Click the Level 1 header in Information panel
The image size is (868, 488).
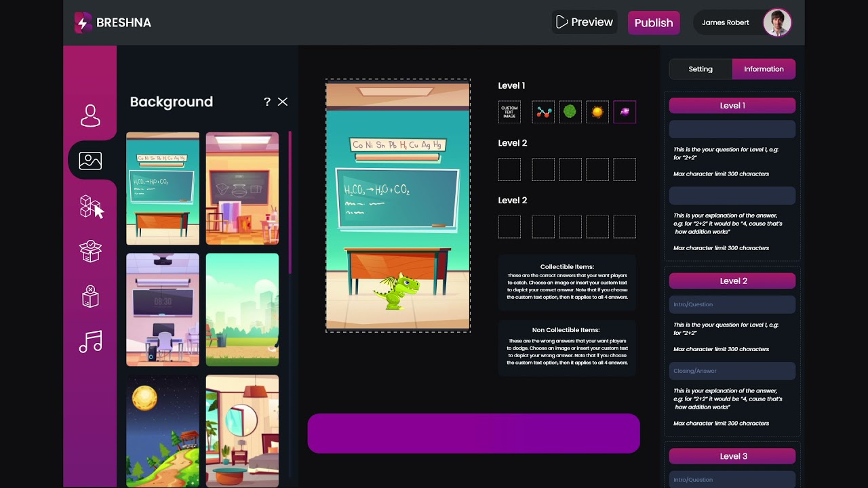732,106
